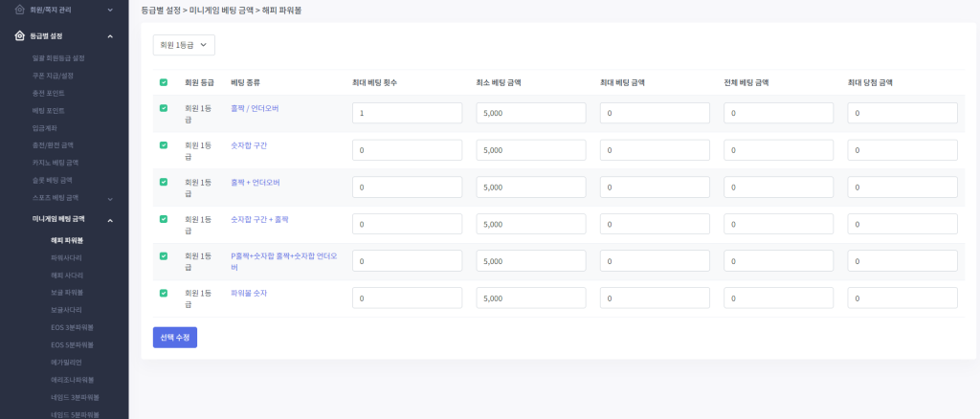Select 보글 파워볼 submenu item
The height and width of the screenshot is (419, 980).
tap(67, 292)
